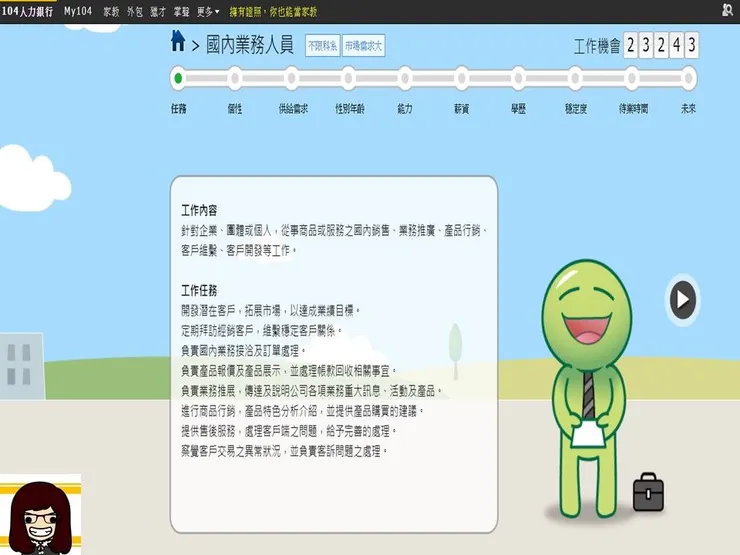Select the 任務 timeline node
Viewport: 740px width, 555px height.
(178, 78)
